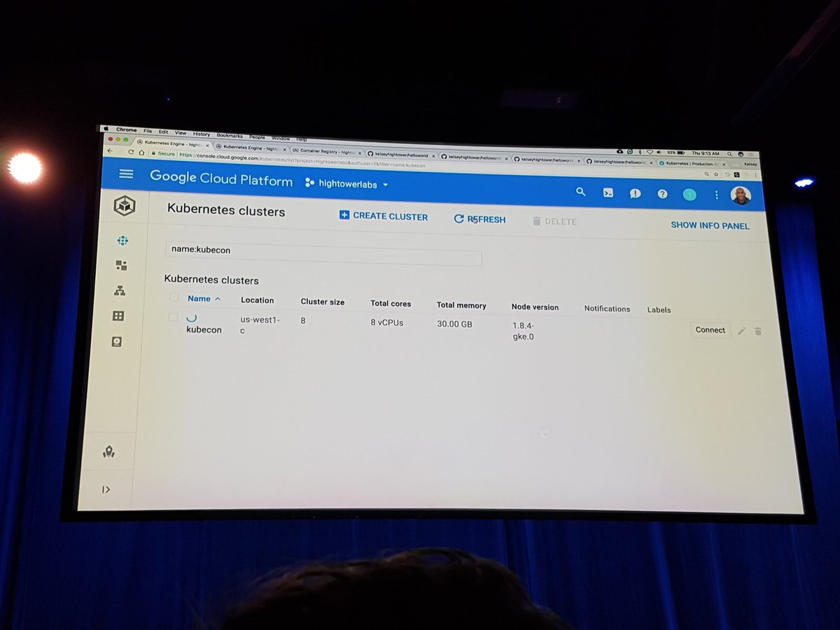Click the REFRESH button
This screenshot has width=840, height=630.
pos(479,219)
